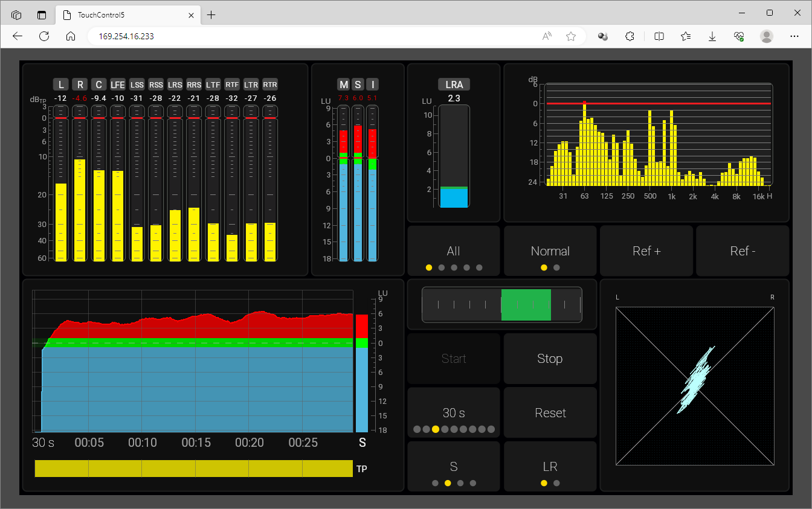The width and height of the screenshot is (812, 509).
Task: Toggle split screen view icon
Action: tap(659, 36)
